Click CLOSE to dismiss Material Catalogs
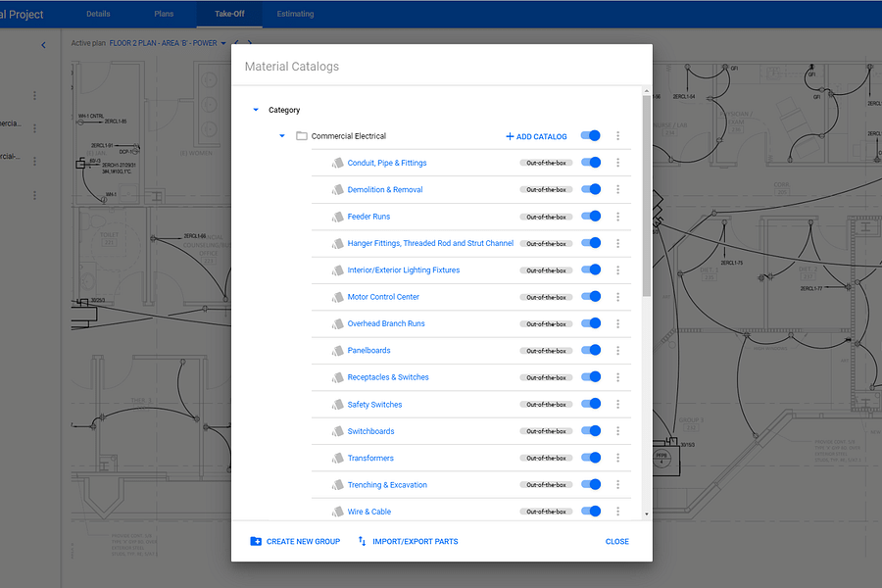The height and width of the screenshot is (588, 882). (616, 541)
